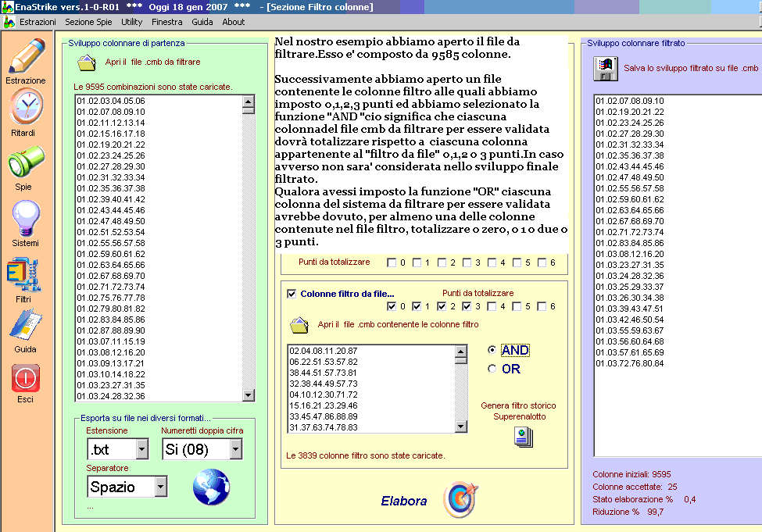Open the Sezione Spie menu
Viewport: 762px width, 532px height.
click(x=88, y=22)
